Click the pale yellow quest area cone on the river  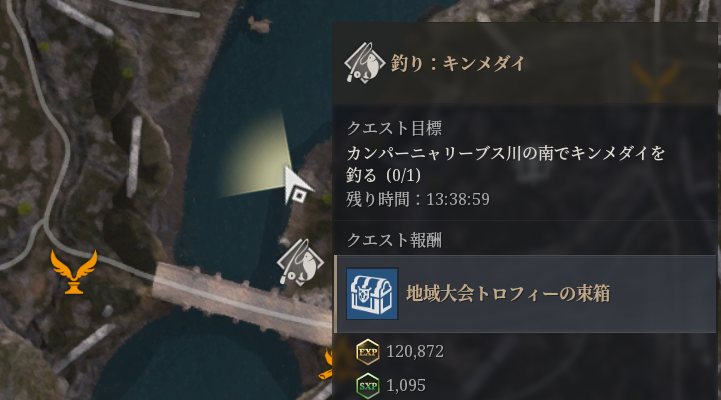[x=256, y=154]
